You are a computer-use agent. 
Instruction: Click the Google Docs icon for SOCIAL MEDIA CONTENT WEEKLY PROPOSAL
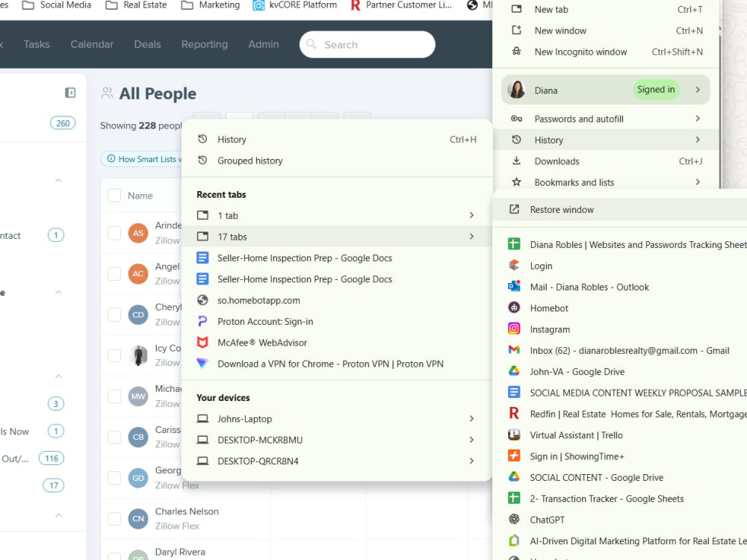click(514, 393)
